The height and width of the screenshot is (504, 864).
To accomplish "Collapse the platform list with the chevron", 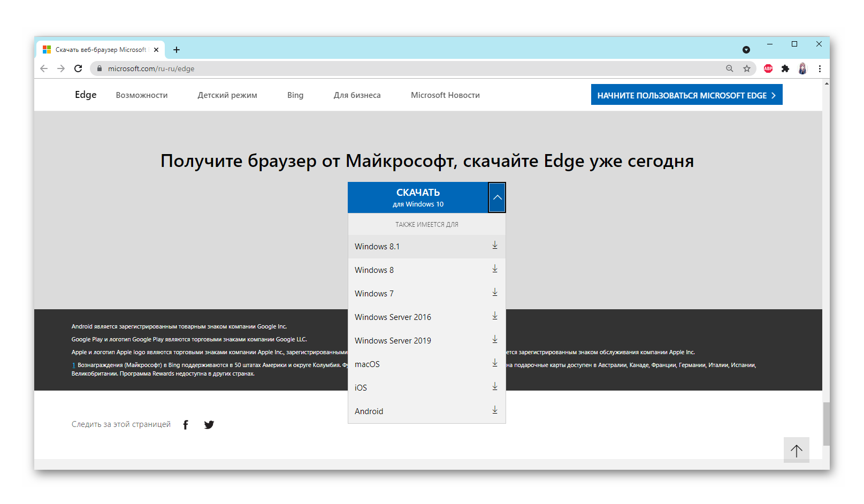I will 497,197.
